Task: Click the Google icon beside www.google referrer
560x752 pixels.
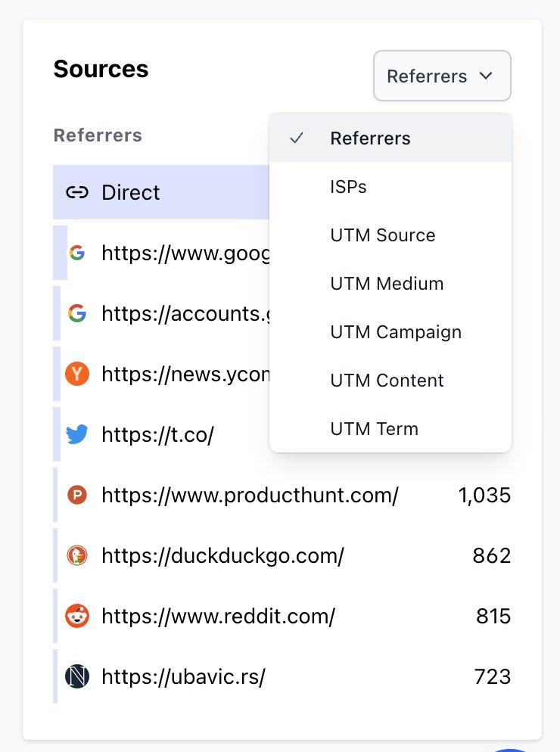Action: click(76, 253)
